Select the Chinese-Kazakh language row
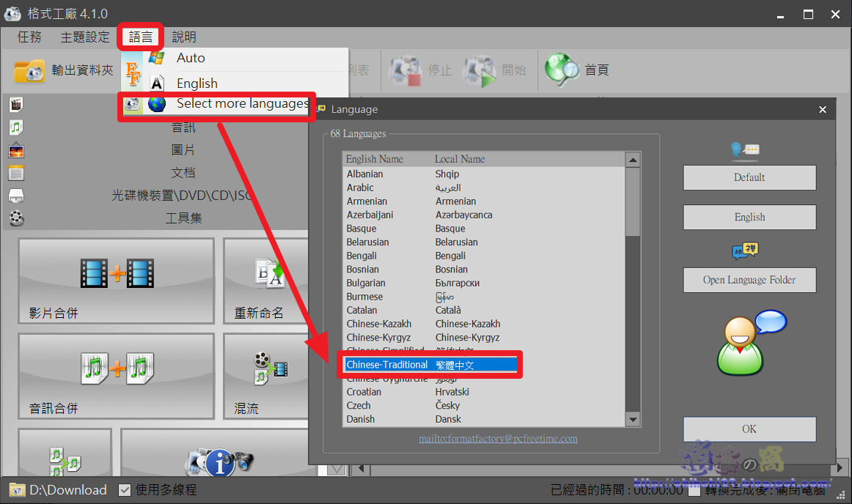 click(x=485, y=324)
